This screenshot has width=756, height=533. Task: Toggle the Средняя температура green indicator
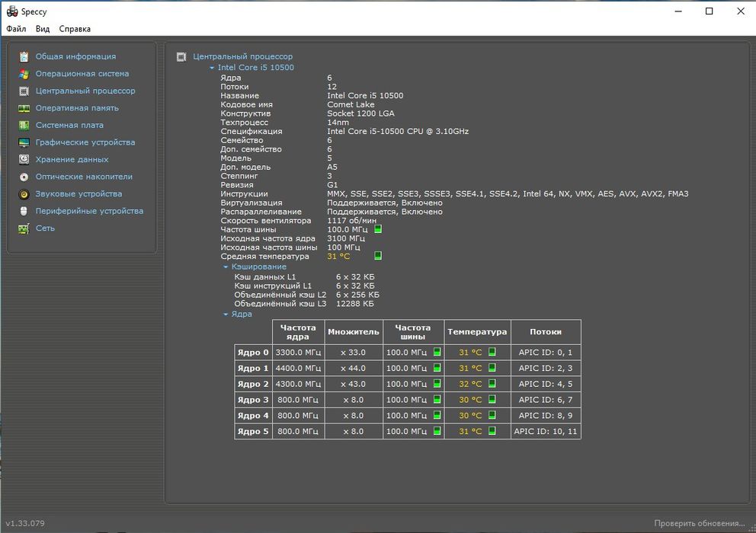[378, 256]
